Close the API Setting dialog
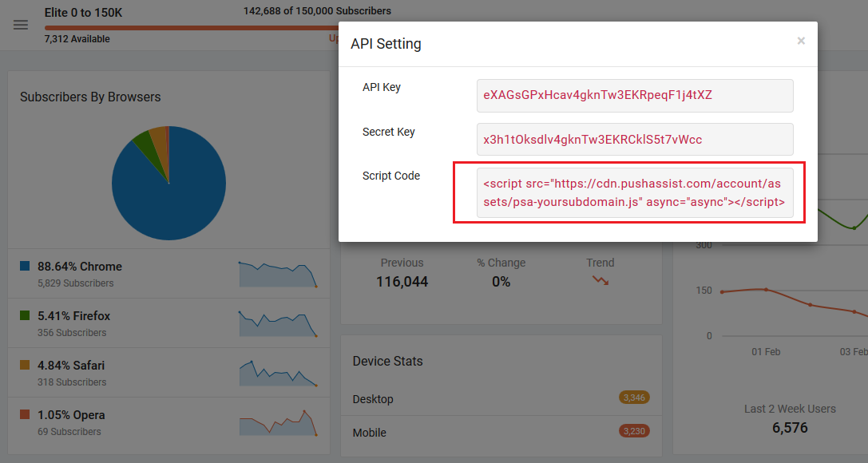Screen dimensions: 868x463 (800, 41)
